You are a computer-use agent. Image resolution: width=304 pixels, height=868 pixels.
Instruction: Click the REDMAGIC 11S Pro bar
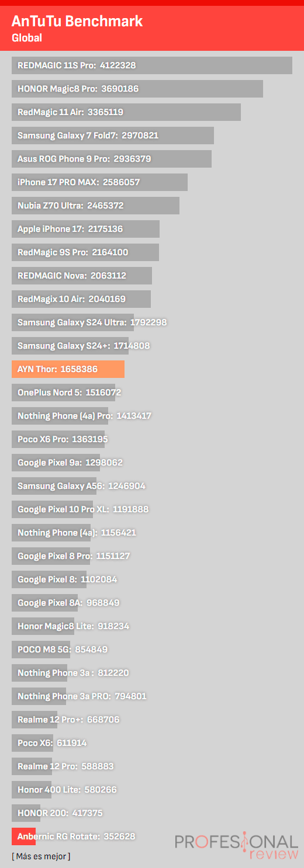pyautogui.click(x=152, y=65)
